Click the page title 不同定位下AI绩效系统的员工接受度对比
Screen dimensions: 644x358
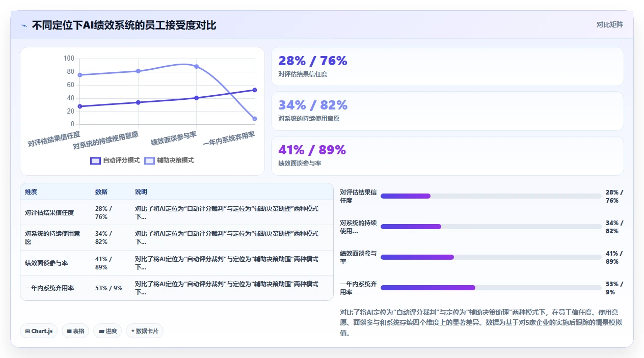coord(124,25)
